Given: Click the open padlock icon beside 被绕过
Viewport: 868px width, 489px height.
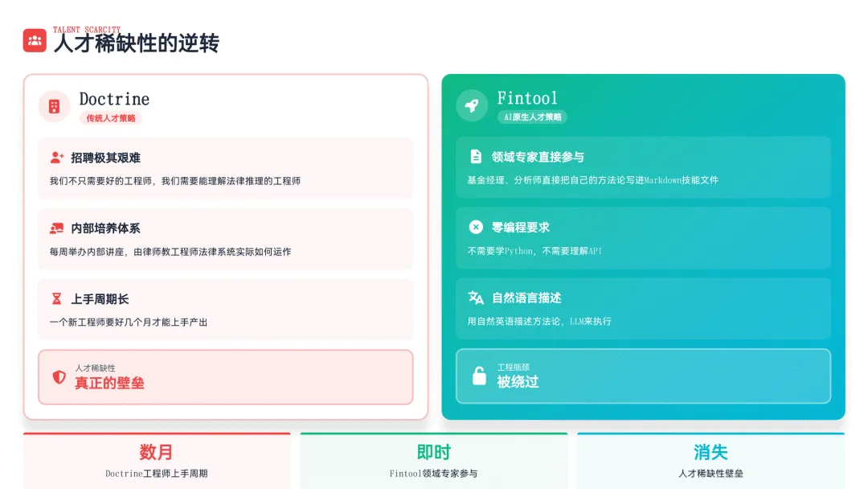Looking at the screenshot, I should (479, 376).
